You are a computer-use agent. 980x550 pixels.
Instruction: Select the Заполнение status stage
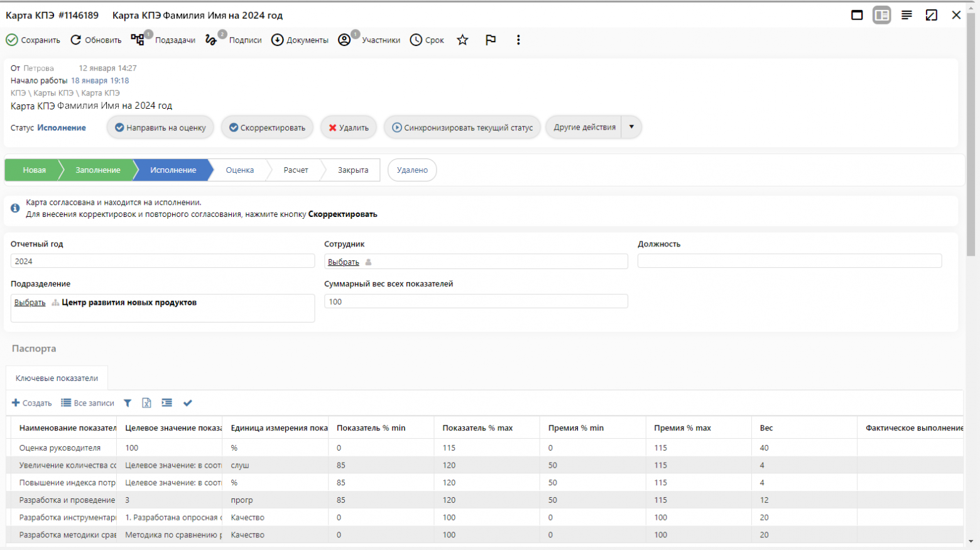click(98, 170)
